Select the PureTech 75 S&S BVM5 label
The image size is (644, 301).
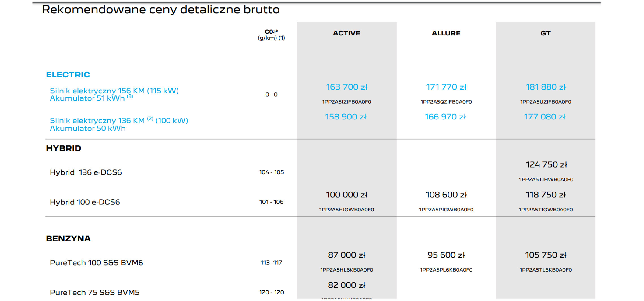point(95,292)
